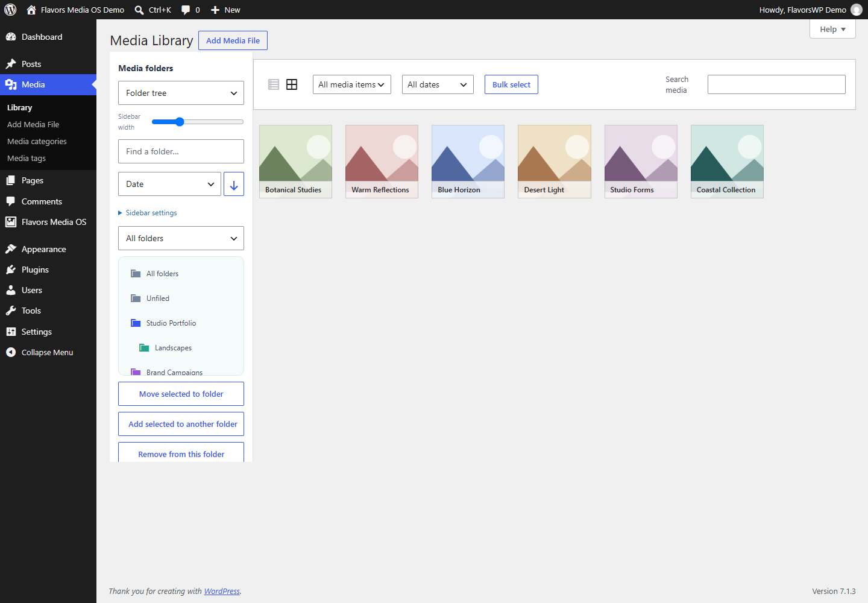
Task: Switch to list view icon
Action: pyautogui.click(x=274, y=84)
